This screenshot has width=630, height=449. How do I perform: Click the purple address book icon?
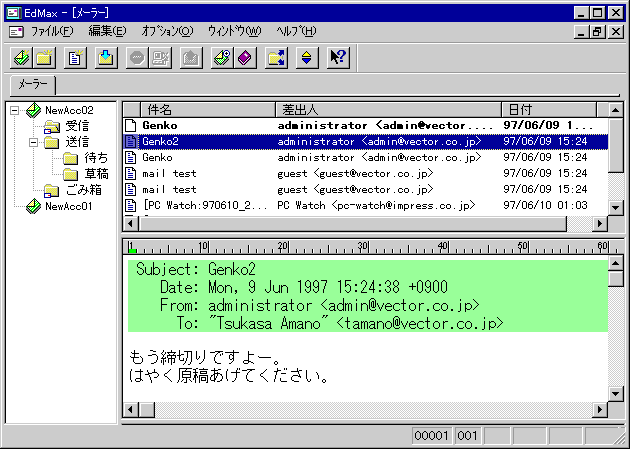click(x=245, y=58)
